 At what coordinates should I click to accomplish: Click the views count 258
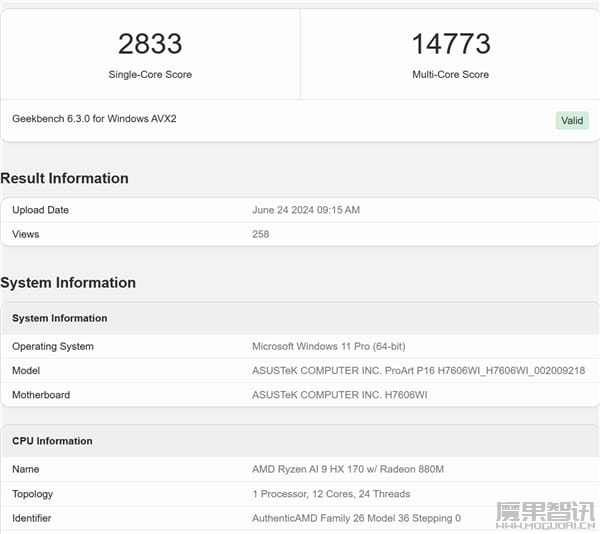[x=261, y=234]
